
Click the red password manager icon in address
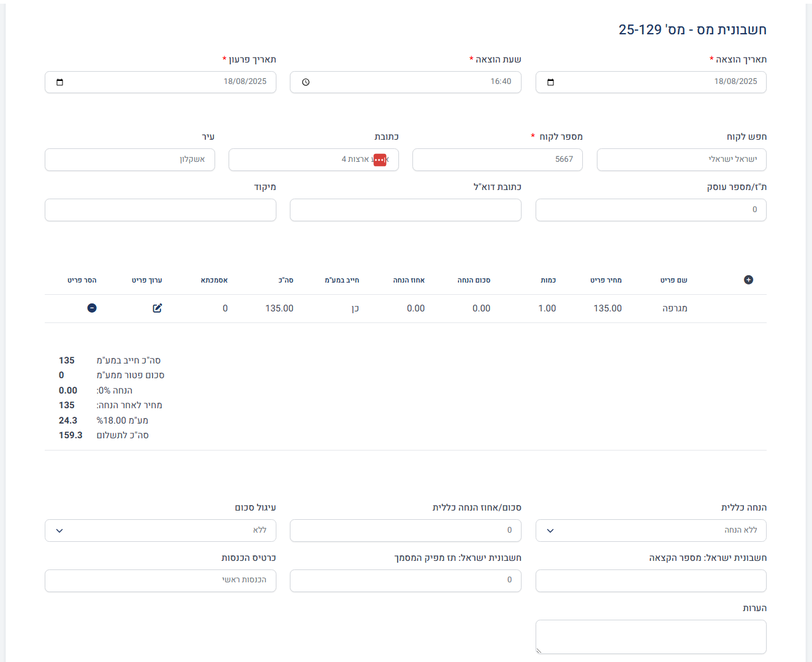[x=380, y=159]
